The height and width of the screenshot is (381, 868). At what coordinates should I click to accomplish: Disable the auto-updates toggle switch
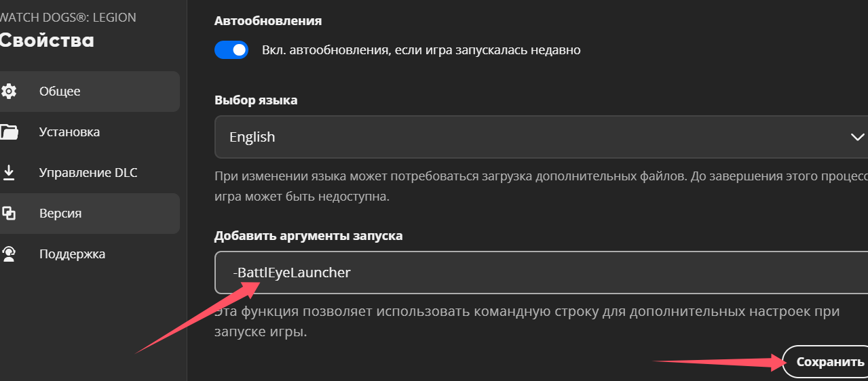(x=231, y=50)
